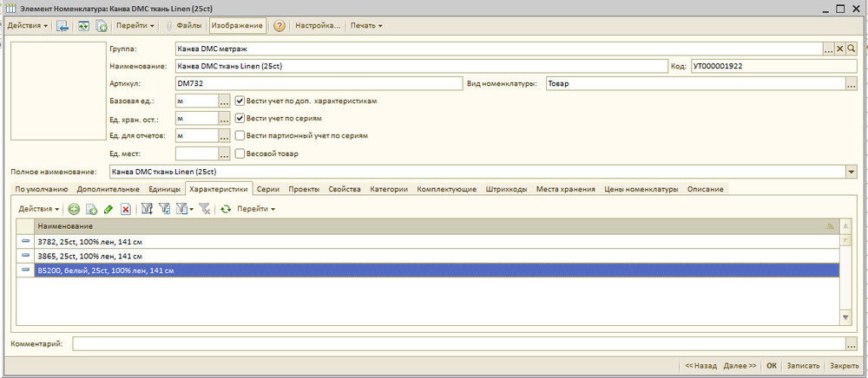Image resolution: width=868 pixels, height=378 pixels.
Task: Go to the Проекты tab
Action: (x=304, y=189)
